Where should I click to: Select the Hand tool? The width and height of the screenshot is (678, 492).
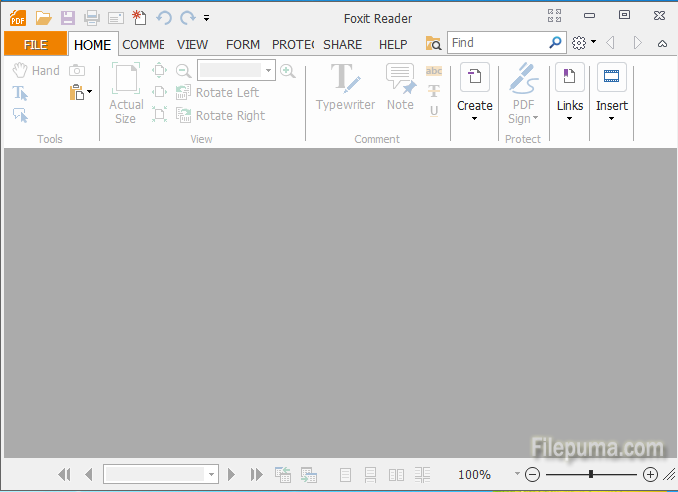click(36, 71)
